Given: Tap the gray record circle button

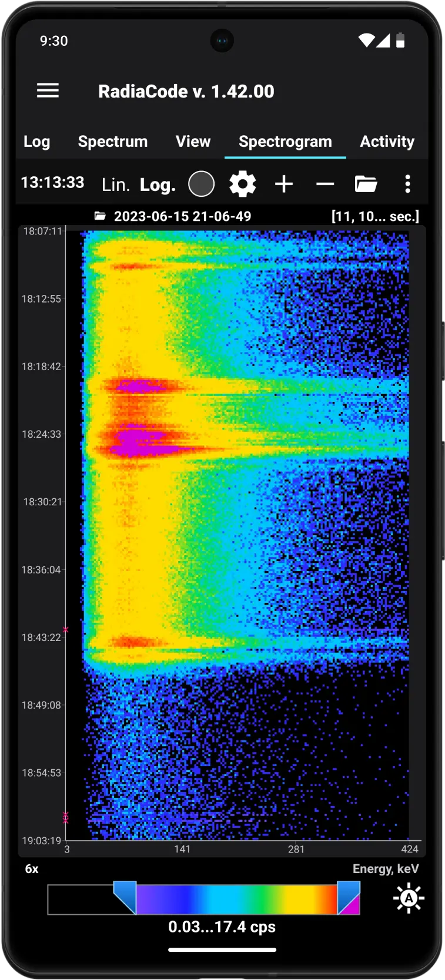Looking at the screenshot, I should pos(201,184).
